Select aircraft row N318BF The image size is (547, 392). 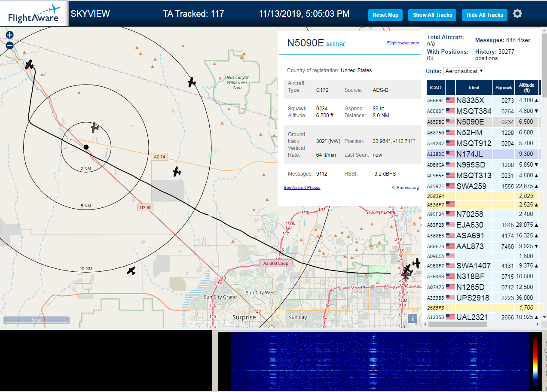click(483, 277)
